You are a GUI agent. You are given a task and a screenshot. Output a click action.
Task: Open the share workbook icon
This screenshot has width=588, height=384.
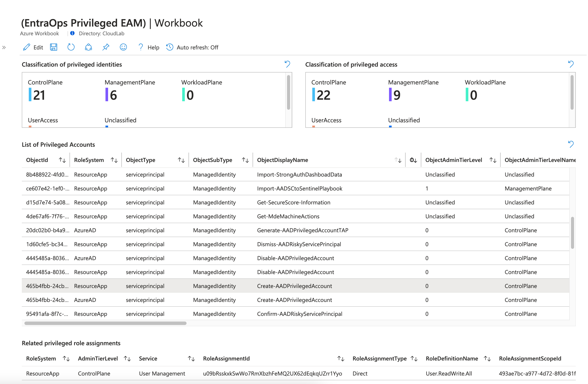pos(88,47)
